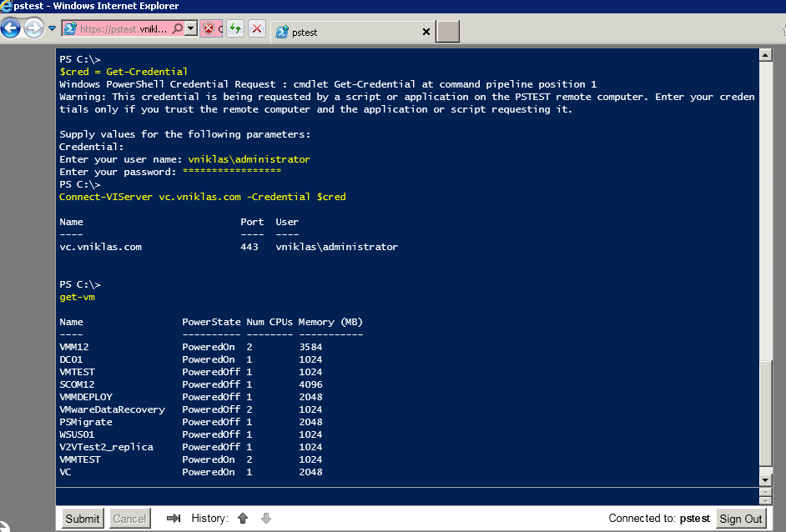Click the certificate error shield icon

coord(209,28)
